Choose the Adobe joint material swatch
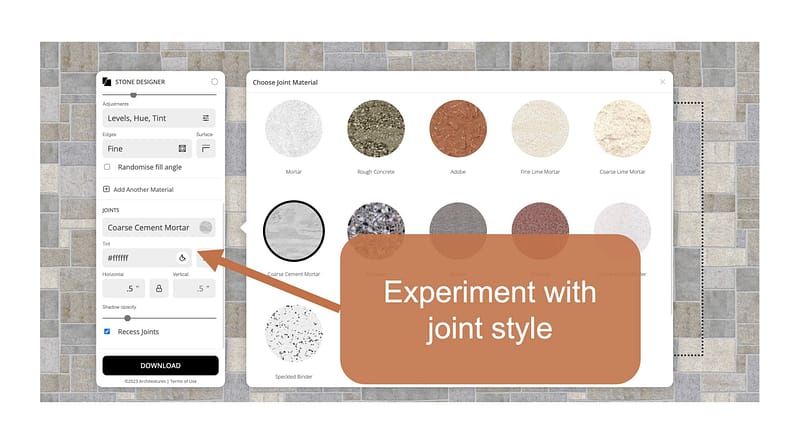 [x=457, y=128]
